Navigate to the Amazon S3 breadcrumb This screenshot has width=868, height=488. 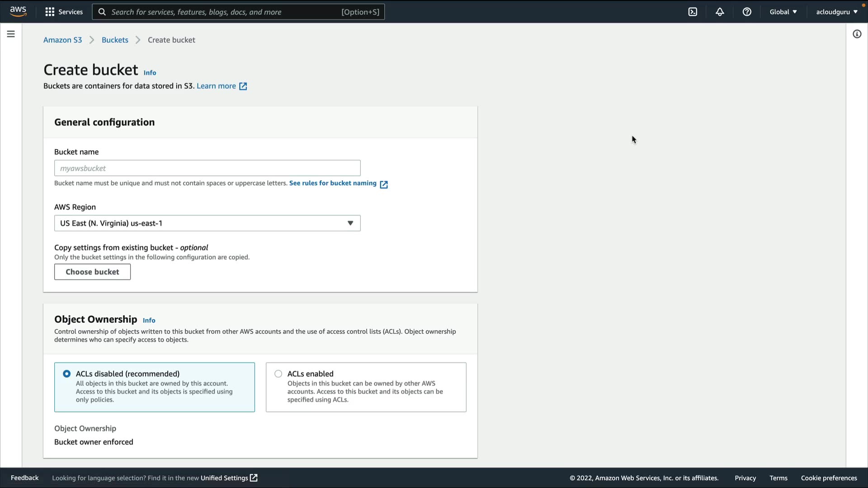62,40
